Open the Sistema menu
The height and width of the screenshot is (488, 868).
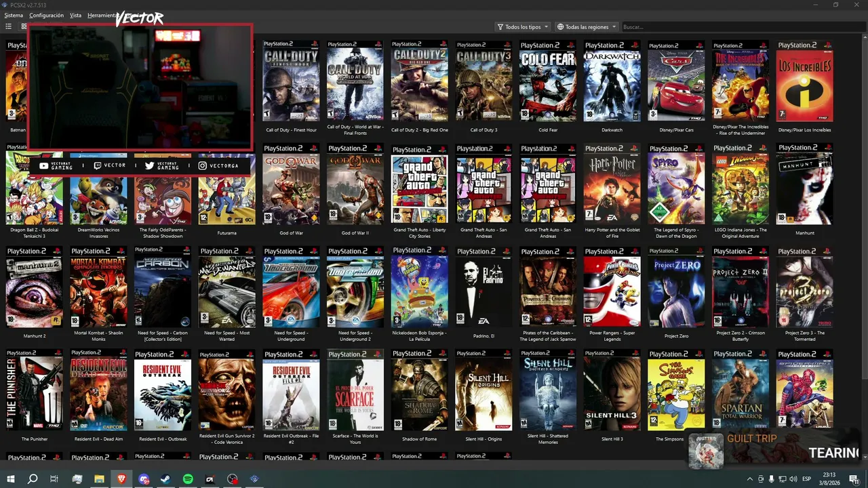(x=14, y=15)
